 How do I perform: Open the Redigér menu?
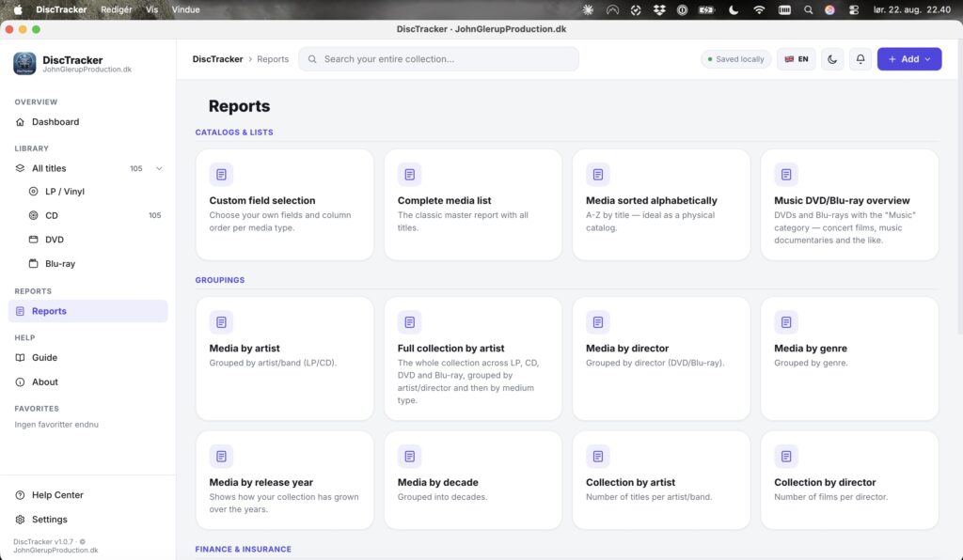coord(116,9)
